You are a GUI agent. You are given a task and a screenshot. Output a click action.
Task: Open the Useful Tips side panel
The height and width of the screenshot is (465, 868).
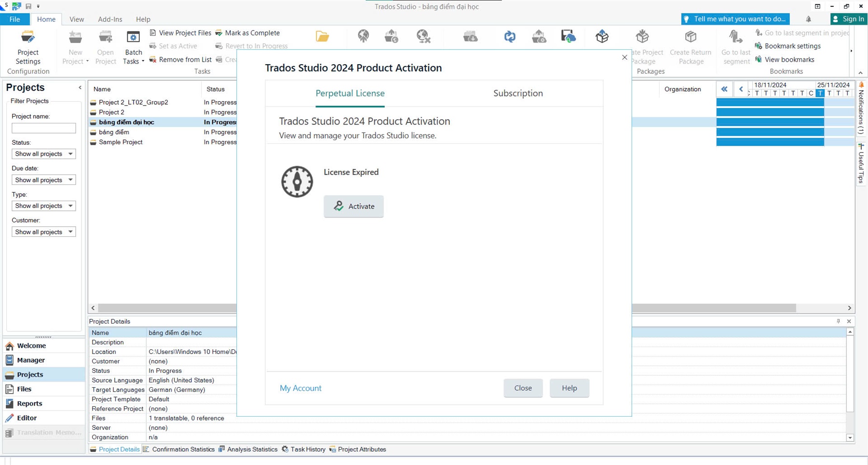pyautogui.click(x=861, y=163)
